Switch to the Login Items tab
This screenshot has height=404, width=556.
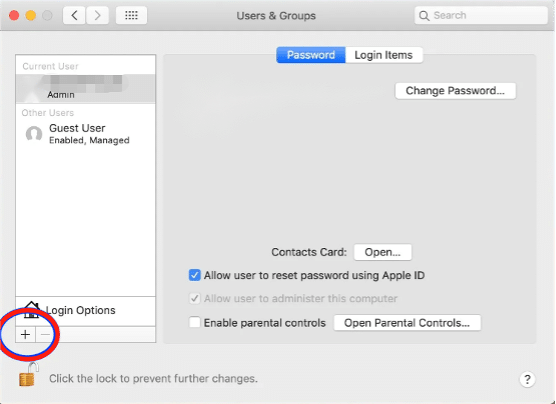(384, 55)
